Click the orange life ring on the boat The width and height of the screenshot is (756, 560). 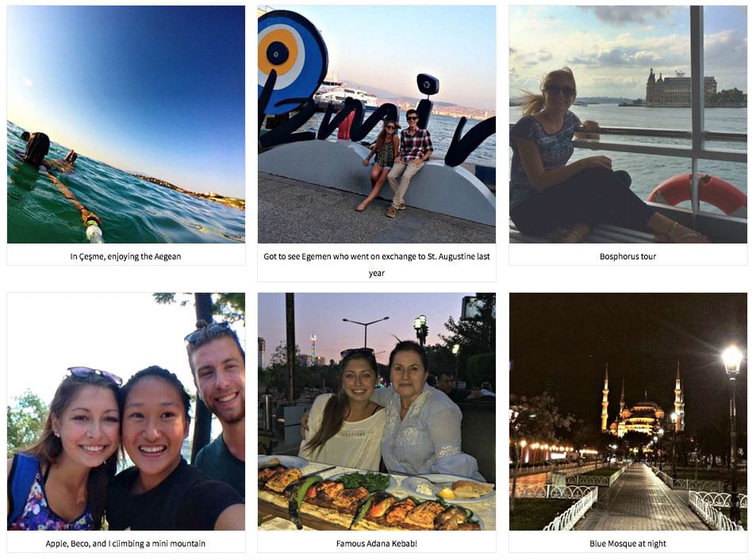point(697,194)
